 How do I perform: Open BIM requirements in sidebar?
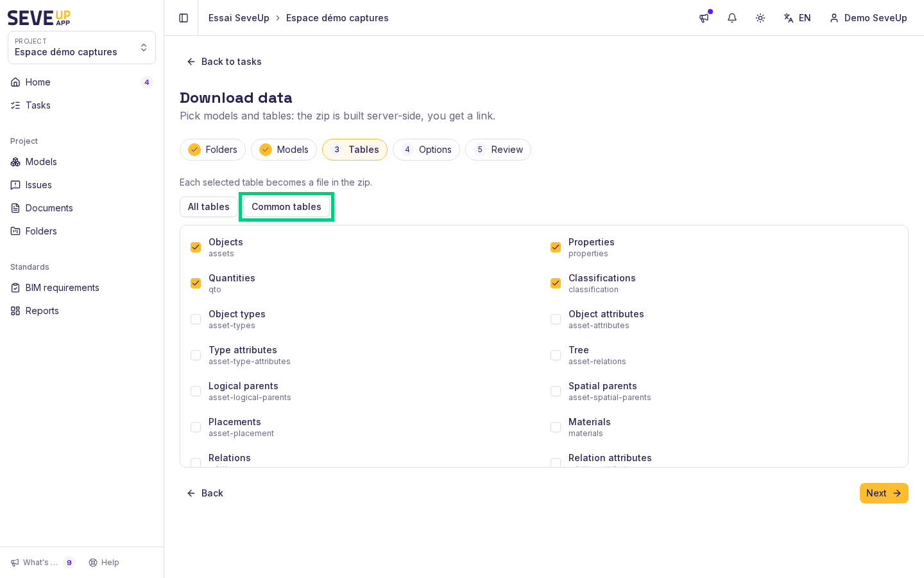pyautogui.click(x=81, y=288)
